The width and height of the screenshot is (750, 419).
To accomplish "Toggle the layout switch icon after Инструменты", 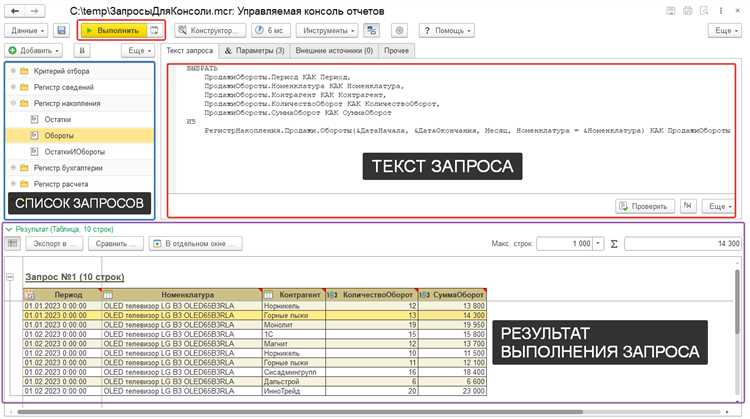I will click(x=371, y=30).
